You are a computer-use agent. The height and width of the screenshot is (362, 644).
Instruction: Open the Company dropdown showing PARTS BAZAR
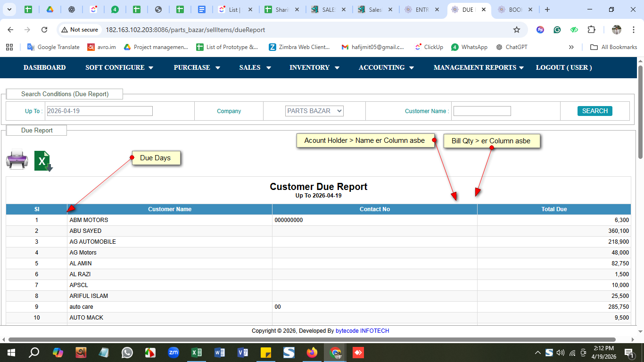[x=314, y=111]
